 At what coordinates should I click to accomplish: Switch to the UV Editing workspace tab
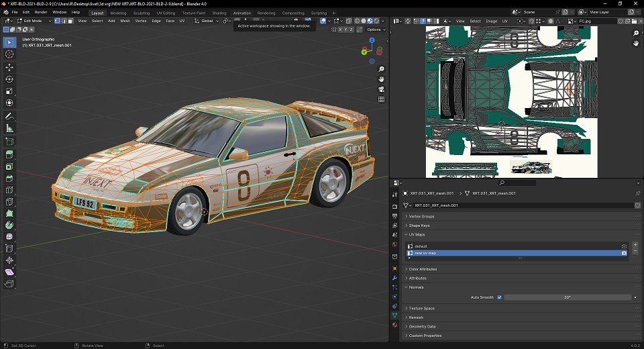pyautogui.click(x=164, y=13)
